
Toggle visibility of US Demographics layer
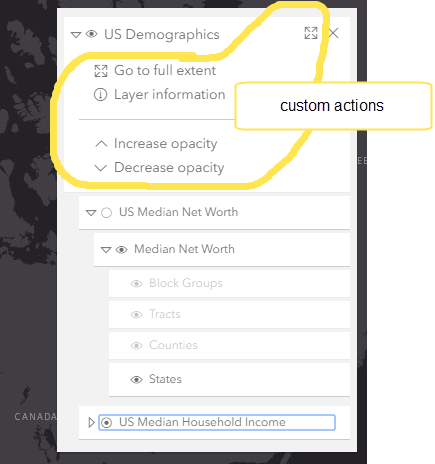click(92, 34)
